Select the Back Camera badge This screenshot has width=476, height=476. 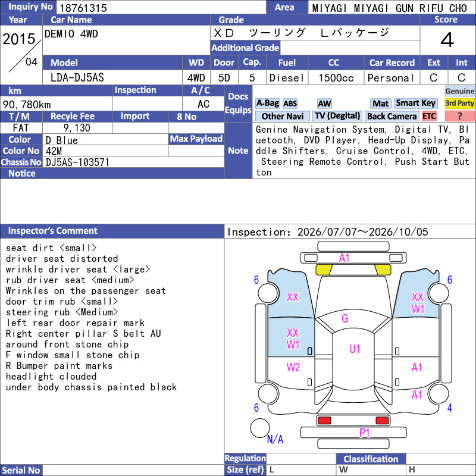[392, 116]
